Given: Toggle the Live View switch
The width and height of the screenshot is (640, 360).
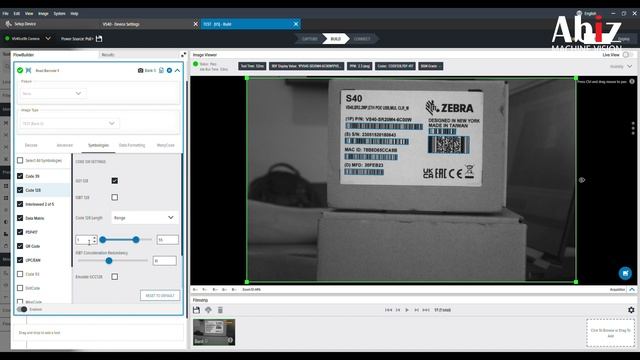Looking at the screenshot, I should coord(628,55).
